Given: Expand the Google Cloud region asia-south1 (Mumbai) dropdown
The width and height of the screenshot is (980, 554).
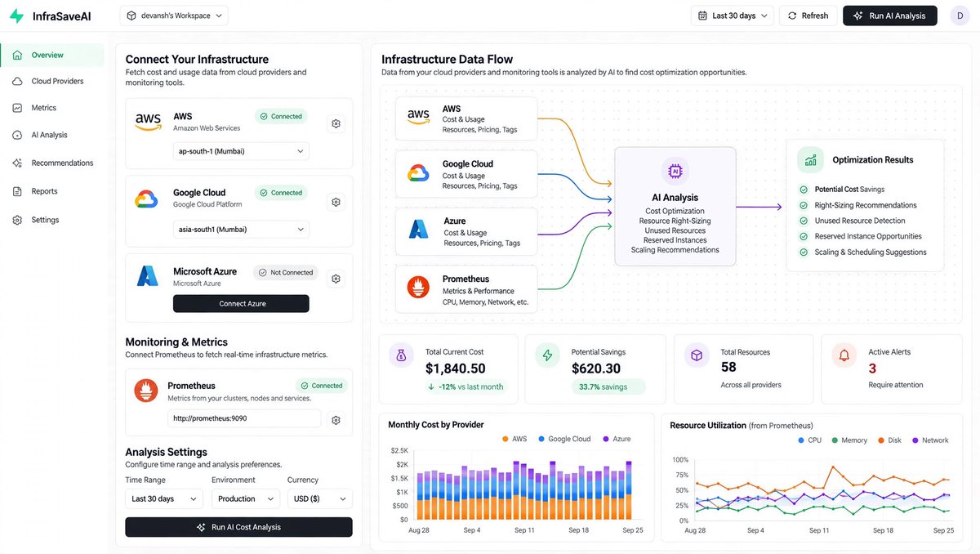Looking at the screenshot, I should click(241, 230).
